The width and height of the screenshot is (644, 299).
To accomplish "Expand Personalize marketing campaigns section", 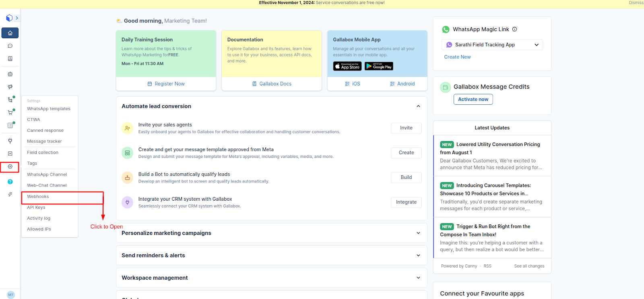I will 271,233.
